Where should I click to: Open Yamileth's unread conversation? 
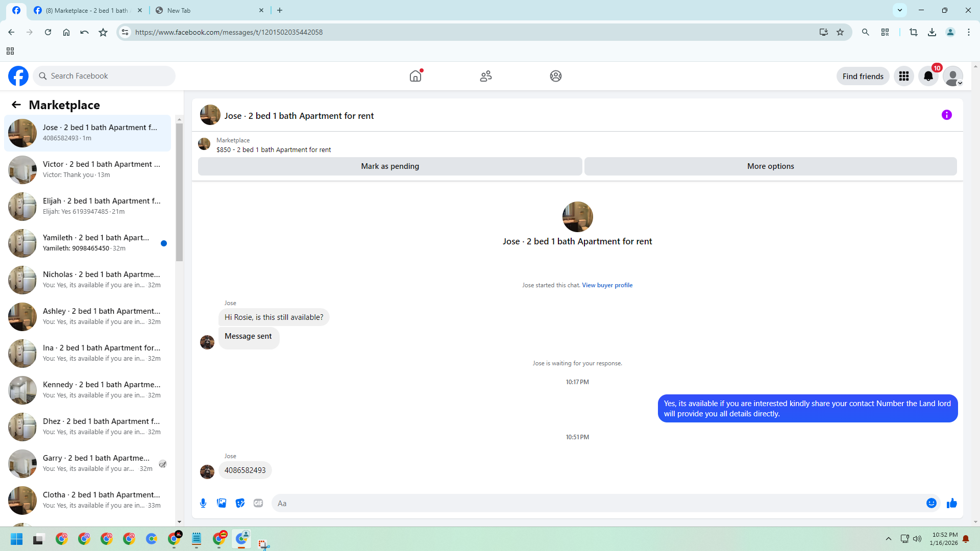(96, 243)
